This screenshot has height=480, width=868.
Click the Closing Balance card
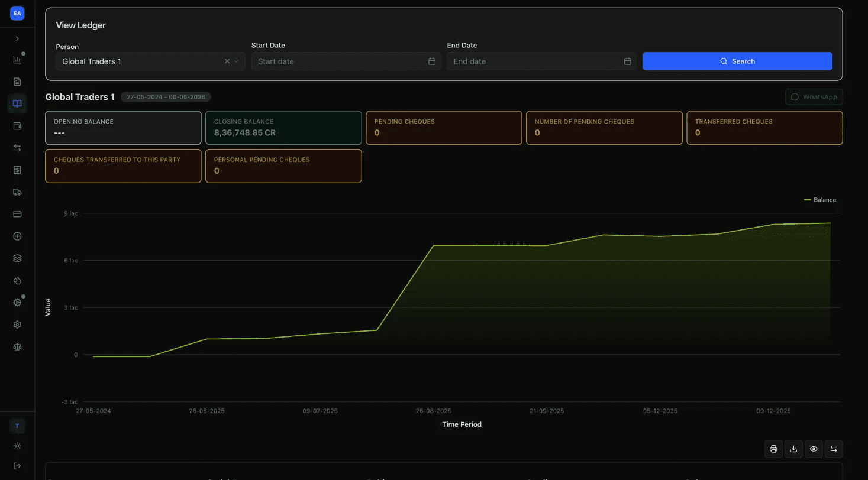(x=283, y=128)
